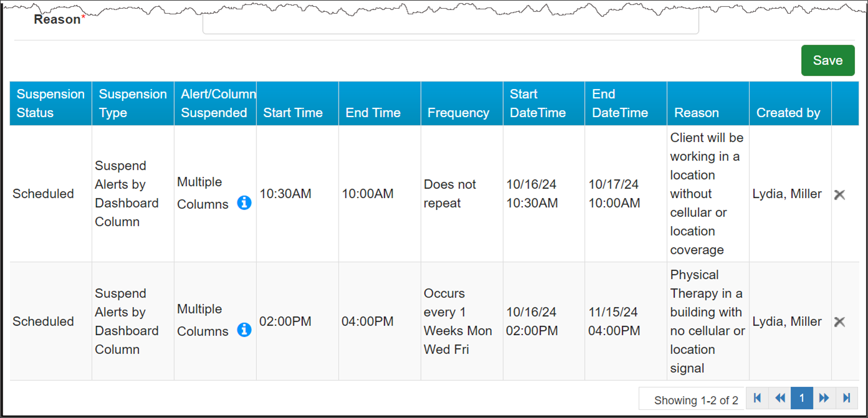Click the Start Time column header
The width and height of the screenshot is (868, 418).
(x=293, y=113)
